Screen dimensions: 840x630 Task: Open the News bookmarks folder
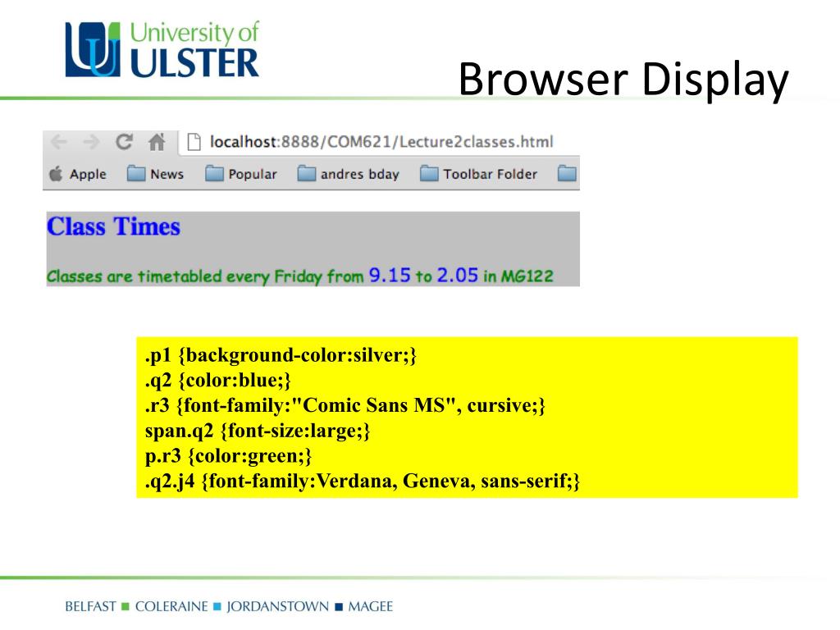pyautogui.click(x=155, y=174)
